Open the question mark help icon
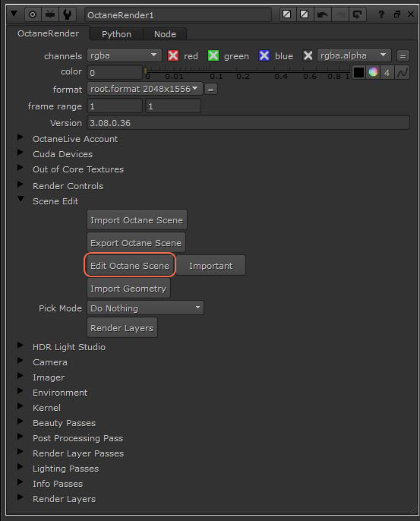Screen dimensions: 420x521 pyautogui.click(x=381, y=14)
